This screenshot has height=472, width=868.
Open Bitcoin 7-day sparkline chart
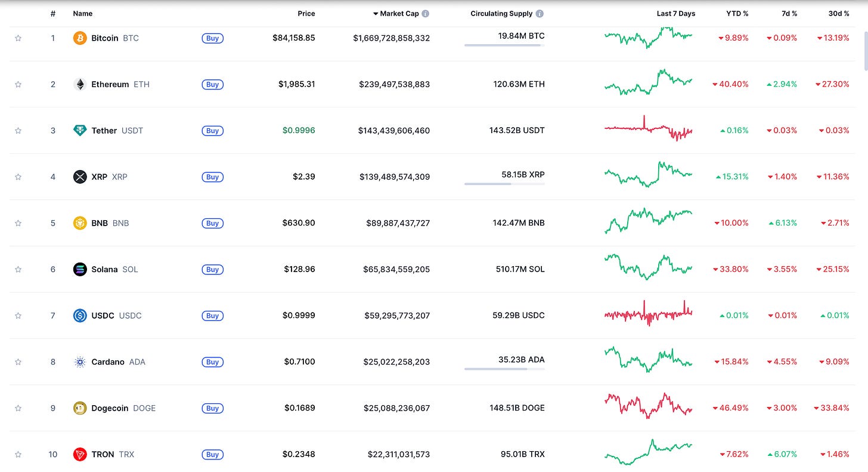649,37
